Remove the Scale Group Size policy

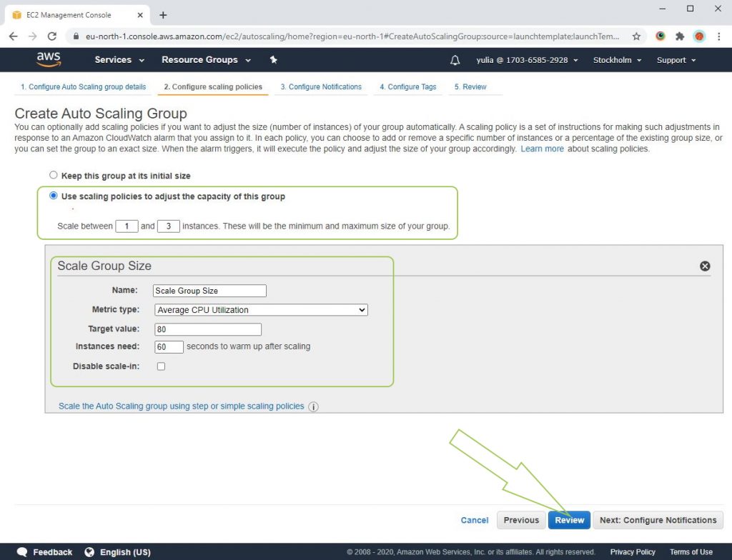tap(705, 266)
